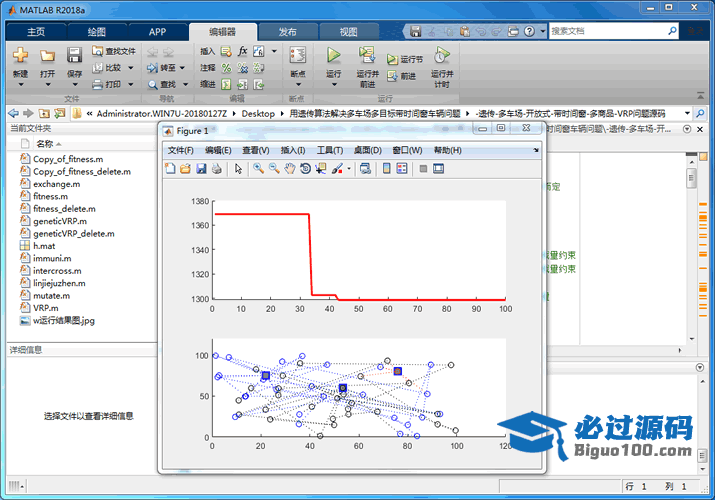Toggle the pan hand tool
The image size is (715, 500).
click(x=290, y=169)
